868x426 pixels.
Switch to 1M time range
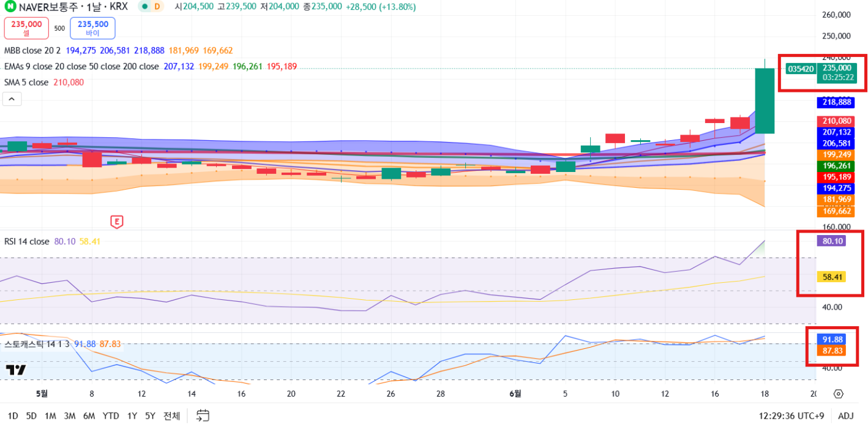click(x=50, y=416)
